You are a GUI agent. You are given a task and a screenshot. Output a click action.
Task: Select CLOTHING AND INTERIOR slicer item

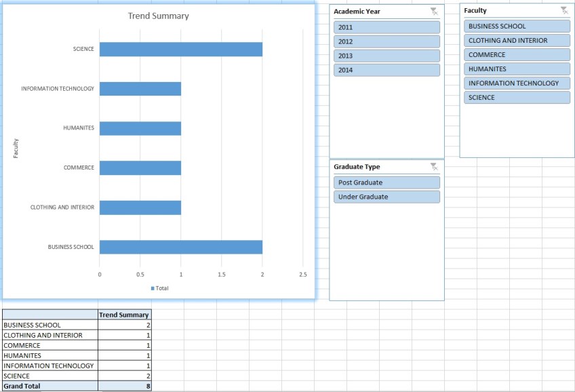pyautogui.click(x=517, y=40)
